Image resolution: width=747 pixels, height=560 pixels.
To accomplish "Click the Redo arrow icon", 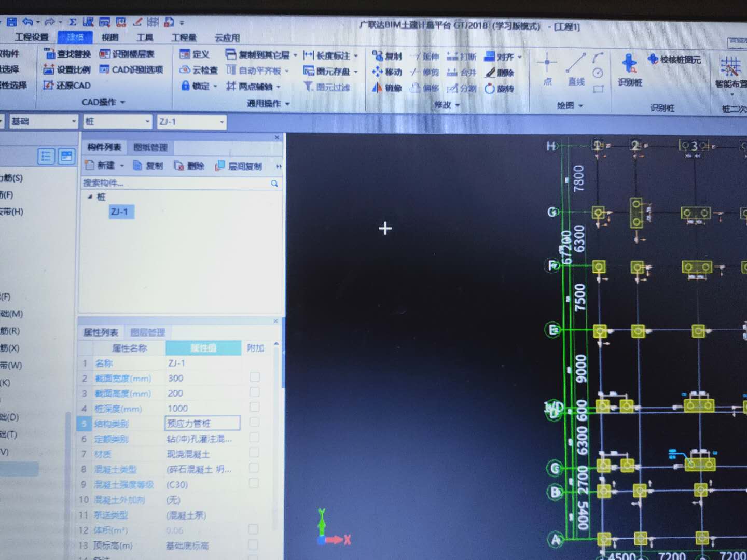I will coord(49,22).
